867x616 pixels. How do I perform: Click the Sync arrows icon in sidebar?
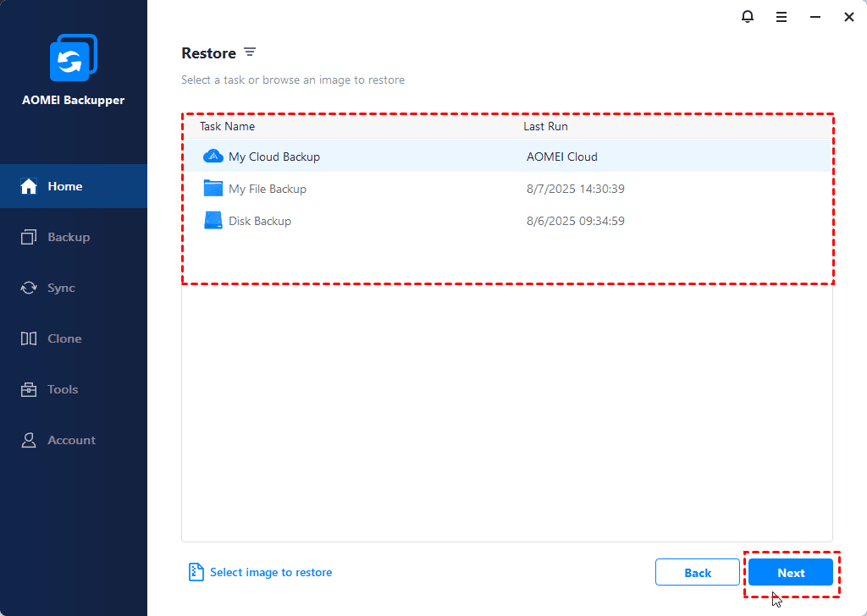coord(29,288)
